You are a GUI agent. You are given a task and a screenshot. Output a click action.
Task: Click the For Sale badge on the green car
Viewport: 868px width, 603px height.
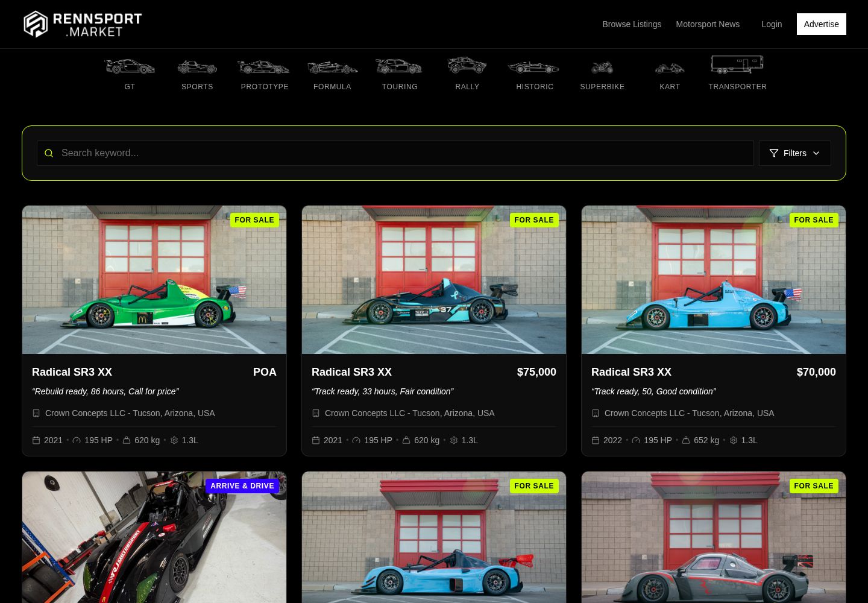point(254,220)
